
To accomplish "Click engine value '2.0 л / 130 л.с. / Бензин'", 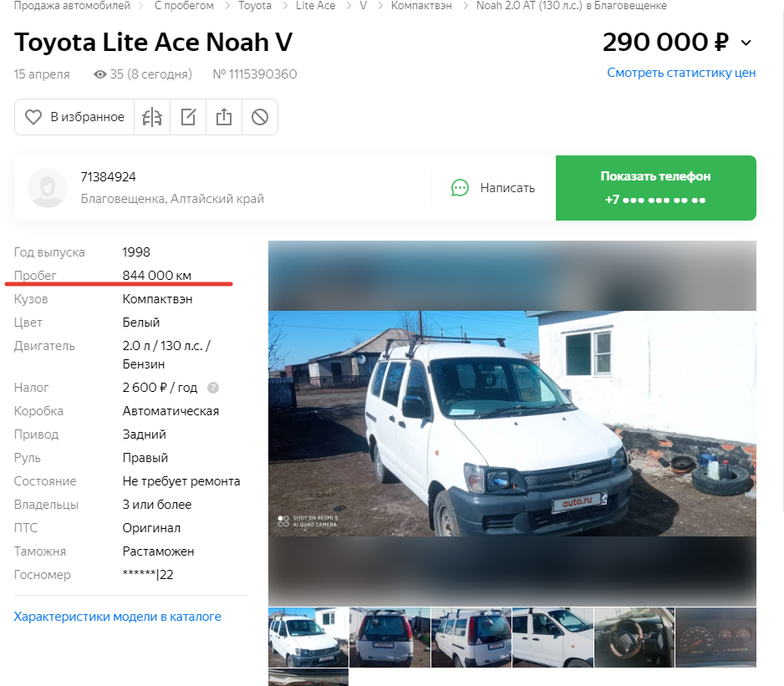I will 167,355.
